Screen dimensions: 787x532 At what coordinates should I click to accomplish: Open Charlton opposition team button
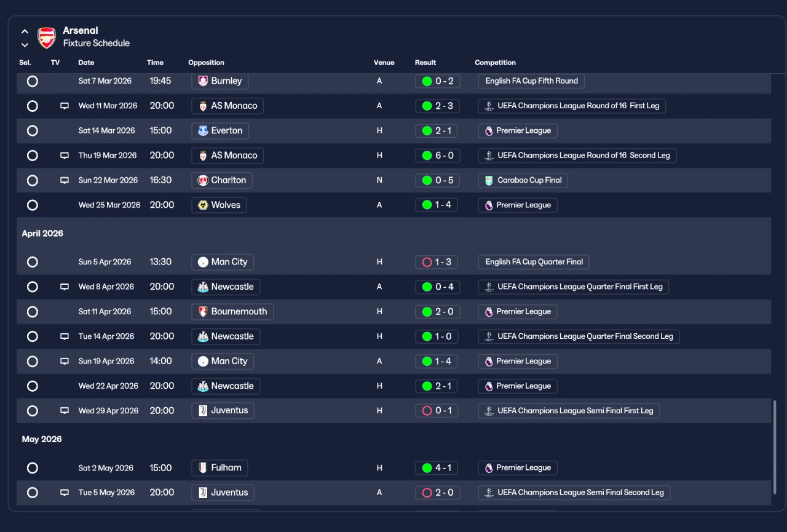(x=222, y=180)
